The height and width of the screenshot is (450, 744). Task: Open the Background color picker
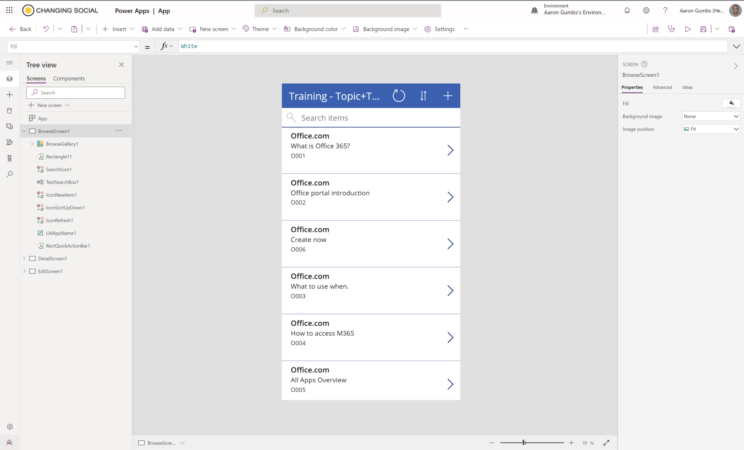click(x=315, y=29)
